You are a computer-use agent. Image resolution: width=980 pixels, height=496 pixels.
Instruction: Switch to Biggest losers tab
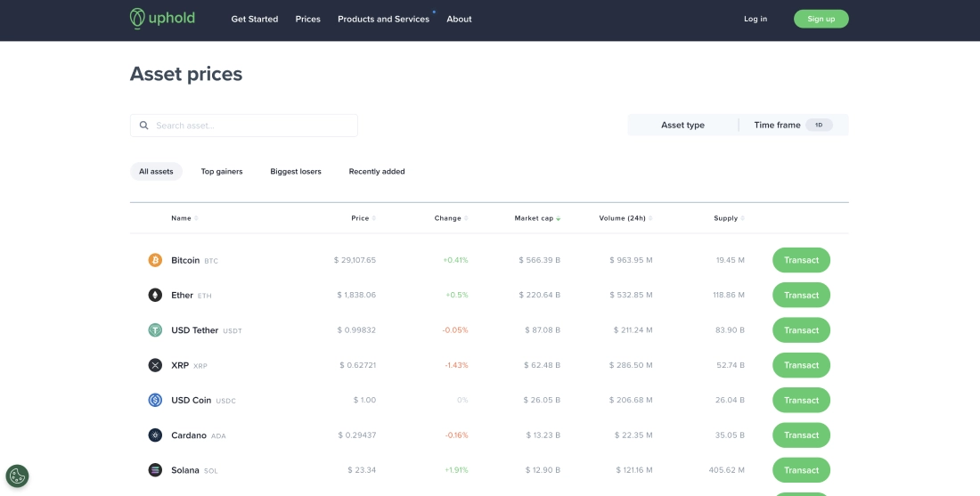(296, 171)
